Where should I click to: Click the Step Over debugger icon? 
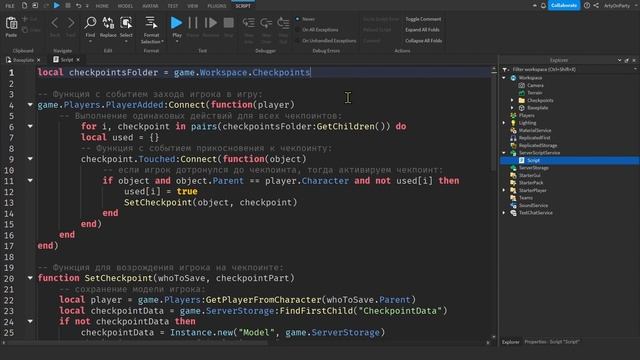(266, 23)
